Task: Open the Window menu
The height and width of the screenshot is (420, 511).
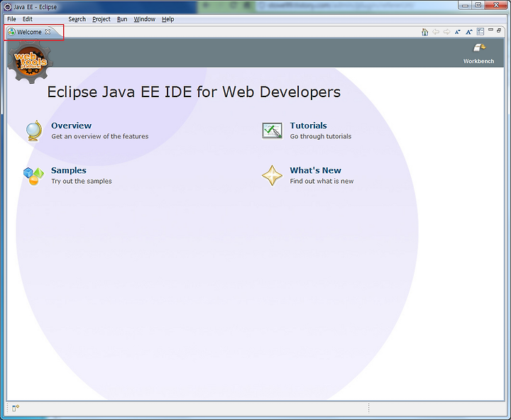Action: (144, 19)
